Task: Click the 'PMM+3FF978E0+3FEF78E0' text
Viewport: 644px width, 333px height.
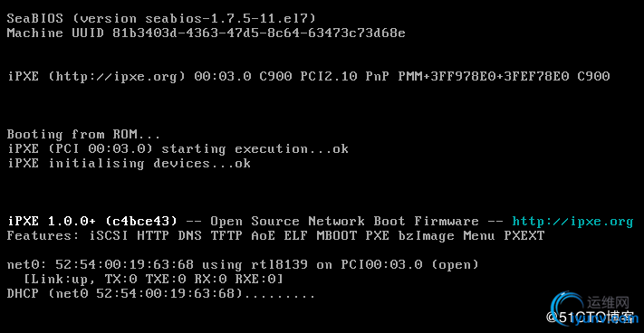Action: (484, 76)
